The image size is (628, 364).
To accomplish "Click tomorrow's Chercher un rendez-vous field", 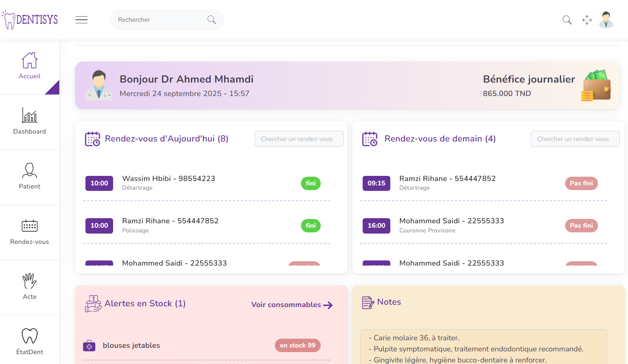I will pos(575,139).
